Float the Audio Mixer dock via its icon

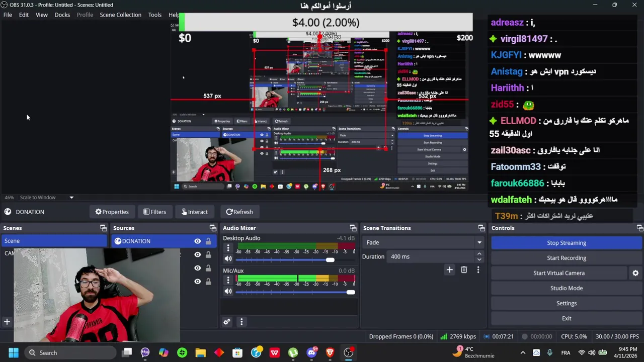click(x=353, y=228)
